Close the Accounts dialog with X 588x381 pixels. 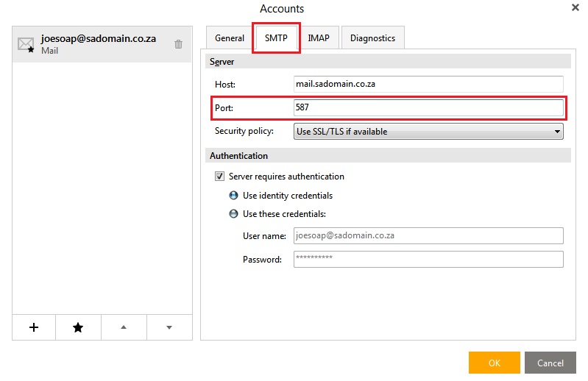pos(575,7)
